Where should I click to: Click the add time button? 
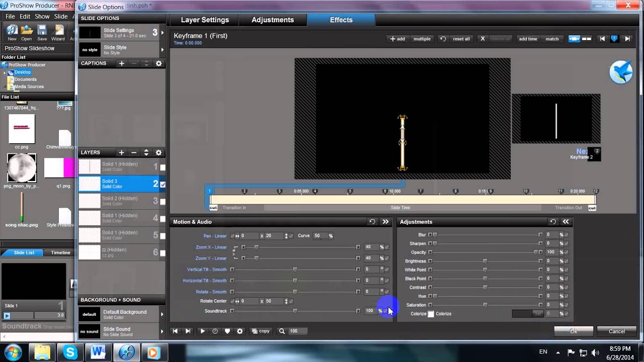click(528, 39)
